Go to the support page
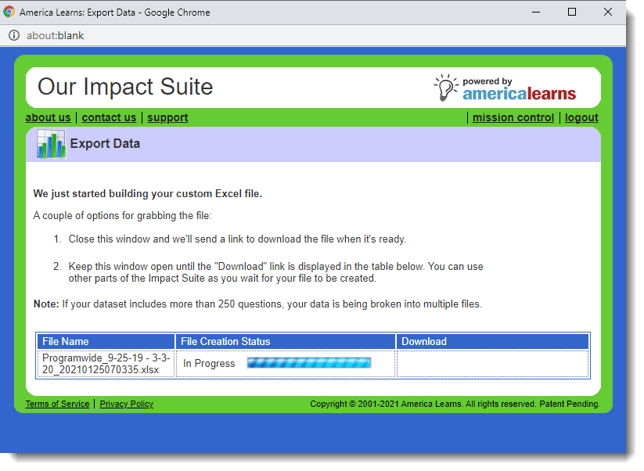Screen dimensions: 644x471 167,118
